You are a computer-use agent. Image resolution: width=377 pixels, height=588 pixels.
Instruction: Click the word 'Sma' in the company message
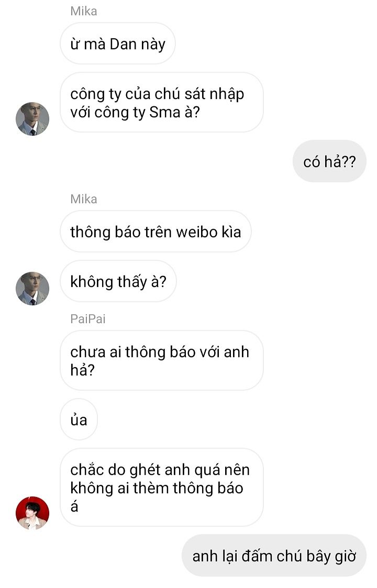(x=165, y=112)
